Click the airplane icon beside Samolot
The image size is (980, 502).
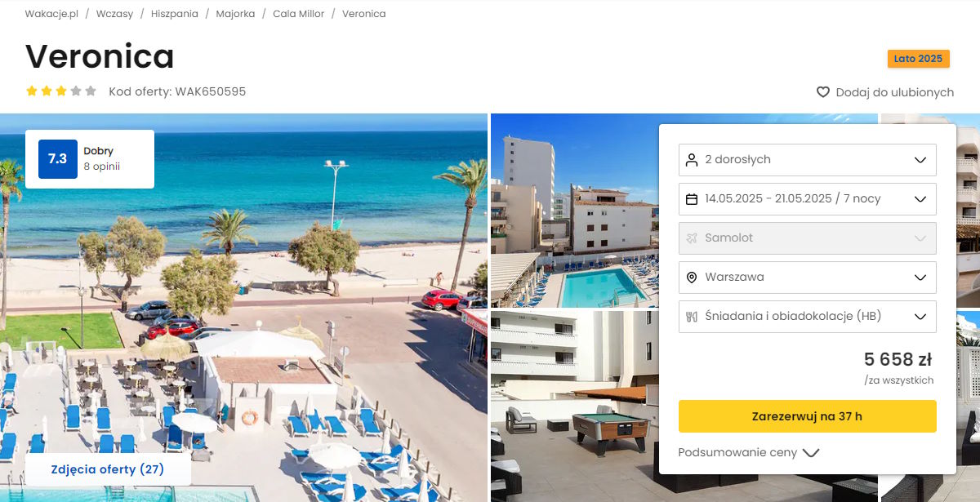click(692, 238)
